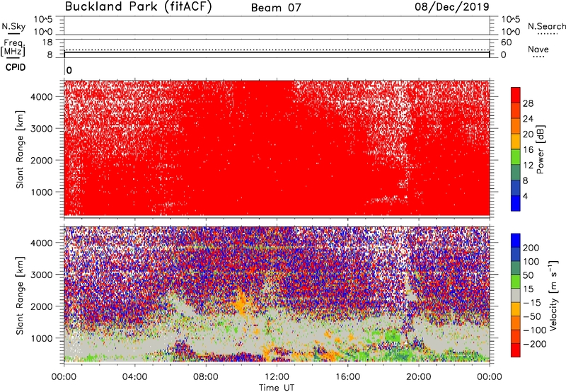This screenshot has width=566, height=392.
Task: Click the blue top of velocity colorbar
Action: (x=516, y=241)
